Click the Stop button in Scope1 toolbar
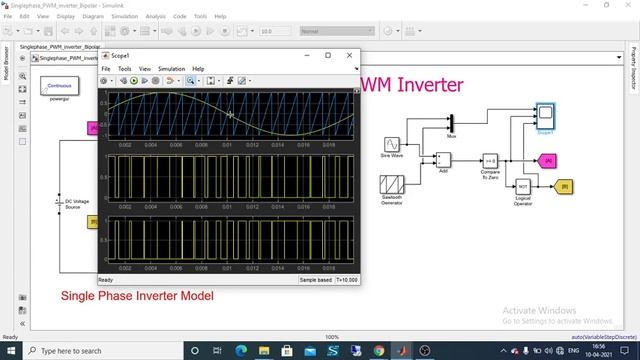 (x=156, y=81)
